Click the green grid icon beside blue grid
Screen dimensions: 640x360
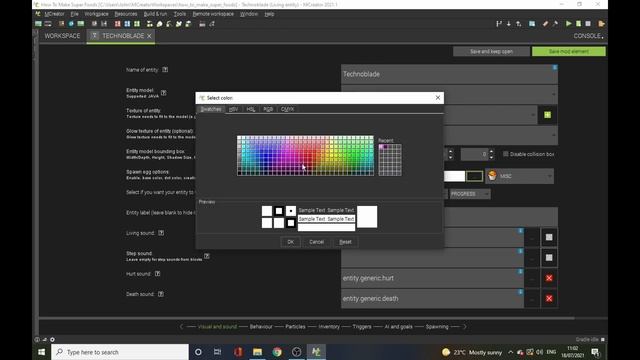(137, 24)
